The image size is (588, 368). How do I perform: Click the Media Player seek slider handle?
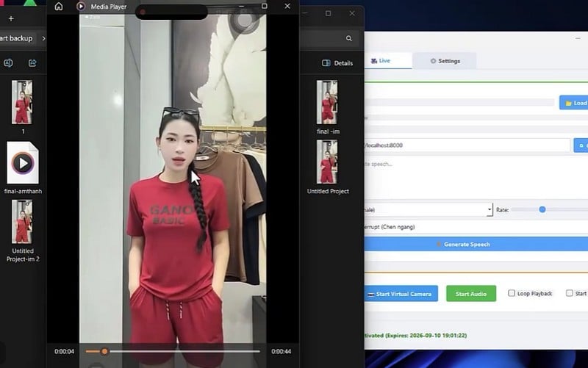[104, 352]
